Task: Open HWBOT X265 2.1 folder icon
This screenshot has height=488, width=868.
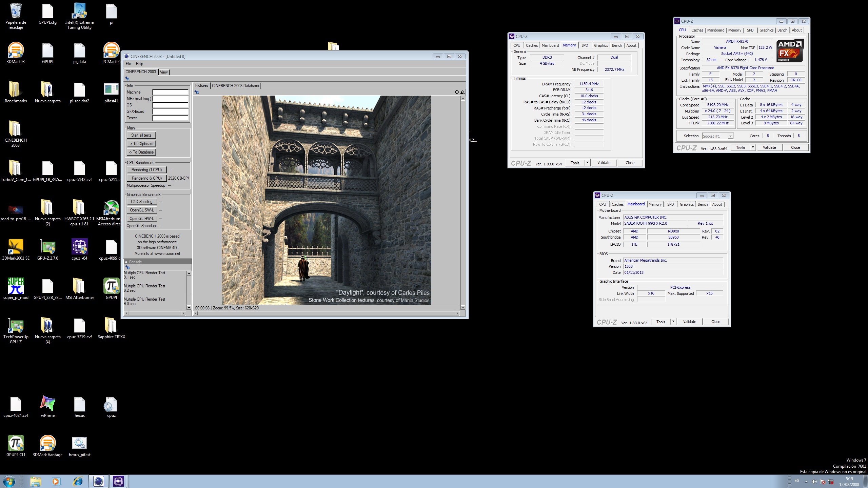Action: coord(79,212)
